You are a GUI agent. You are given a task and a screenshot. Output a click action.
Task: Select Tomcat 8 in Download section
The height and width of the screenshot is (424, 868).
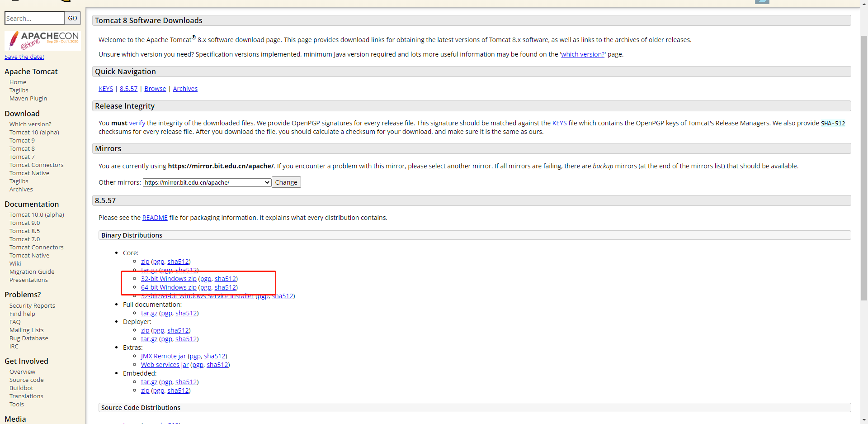tap(22, 149)
